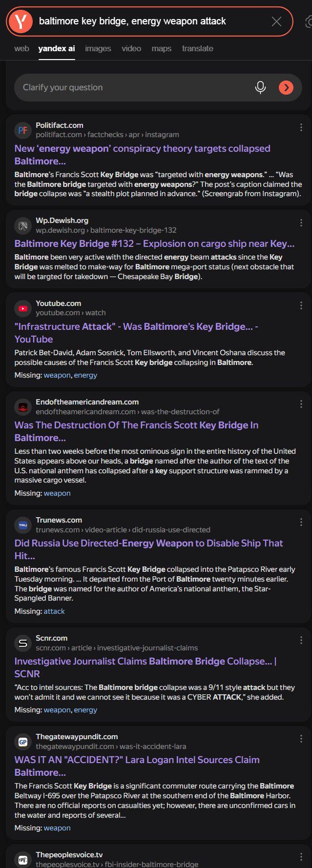The width and height of the screenshot is (312, 868).
Task: Submit clarification with orange arrow button
Action: point(286,87)
